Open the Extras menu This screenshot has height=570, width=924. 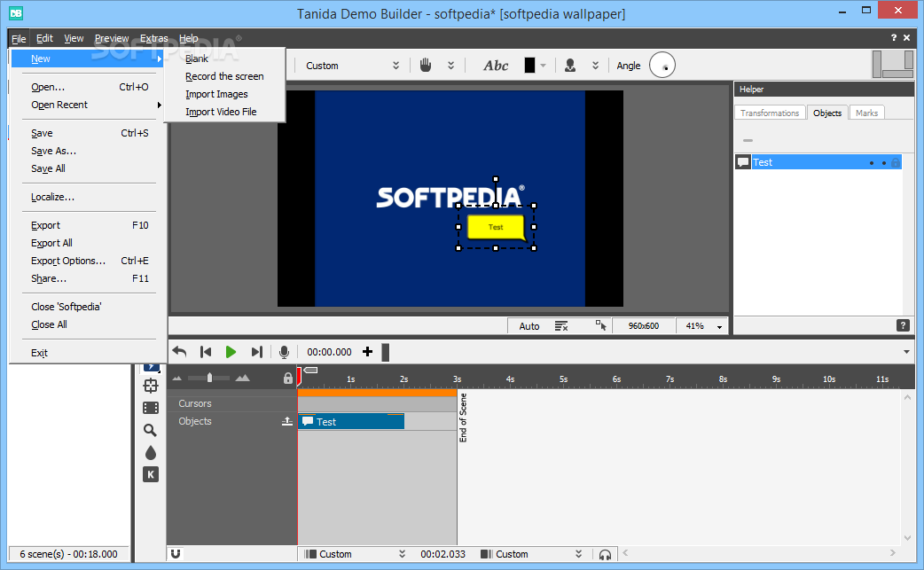point(153,38)
